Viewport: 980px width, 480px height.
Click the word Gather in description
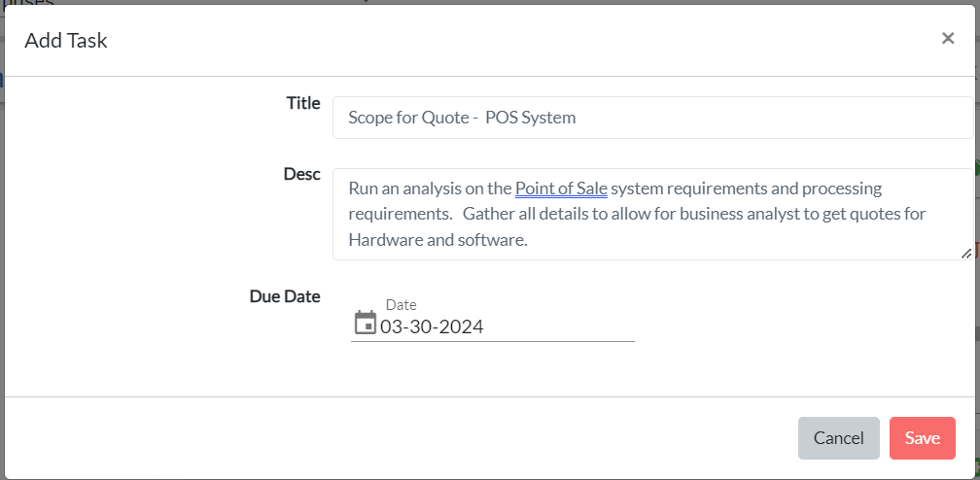point(485,214)
